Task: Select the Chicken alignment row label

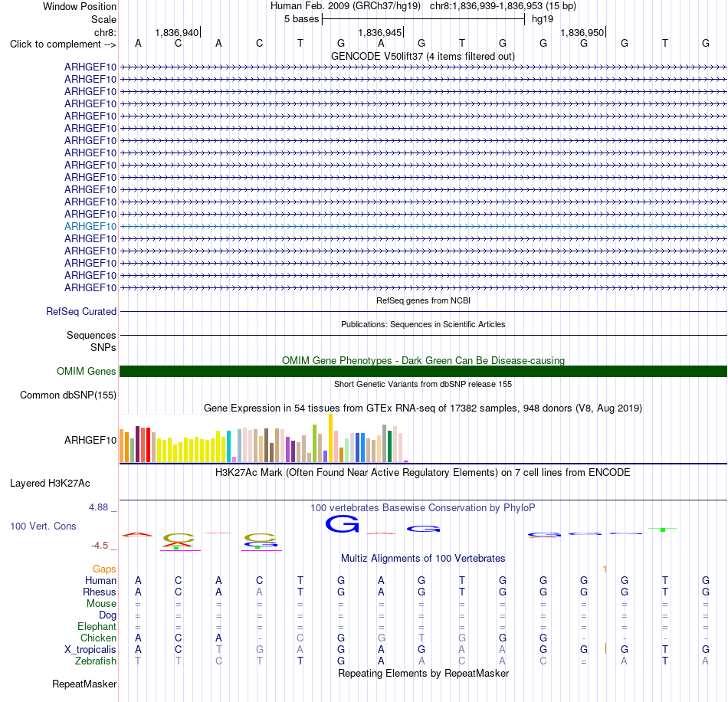Action: pos(98,638)
